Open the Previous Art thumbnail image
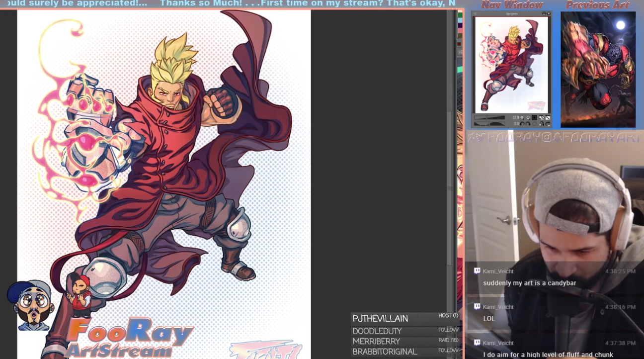644x359 pixels. pyautogui.click(x=598, y=70)
